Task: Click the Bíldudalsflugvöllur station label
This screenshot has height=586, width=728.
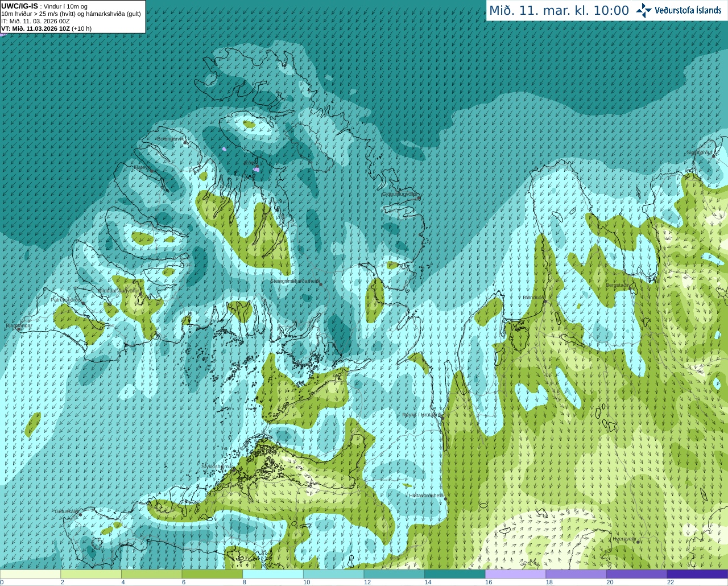Action: pos(119,290)
